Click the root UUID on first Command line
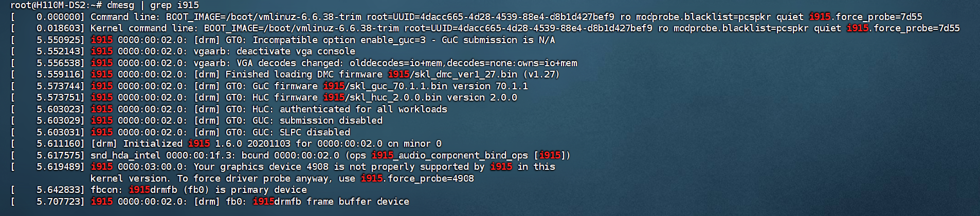Screen dimensions: 980x216 490,17
